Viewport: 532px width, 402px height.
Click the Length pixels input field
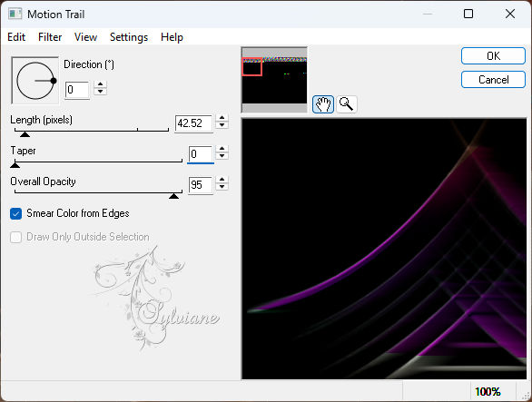point(193,123)
